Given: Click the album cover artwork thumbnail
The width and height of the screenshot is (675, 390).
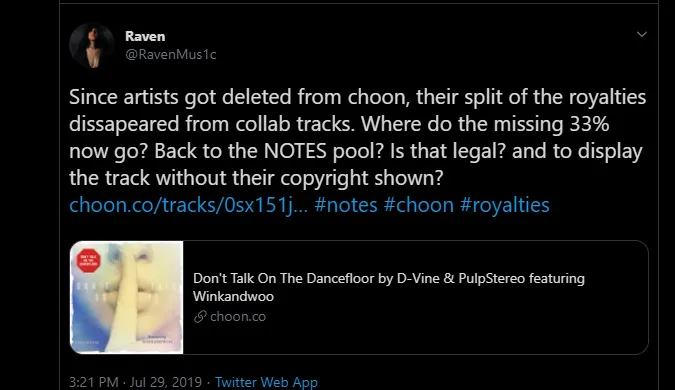Looking at the screenshot, I should (x=127, y=297).
